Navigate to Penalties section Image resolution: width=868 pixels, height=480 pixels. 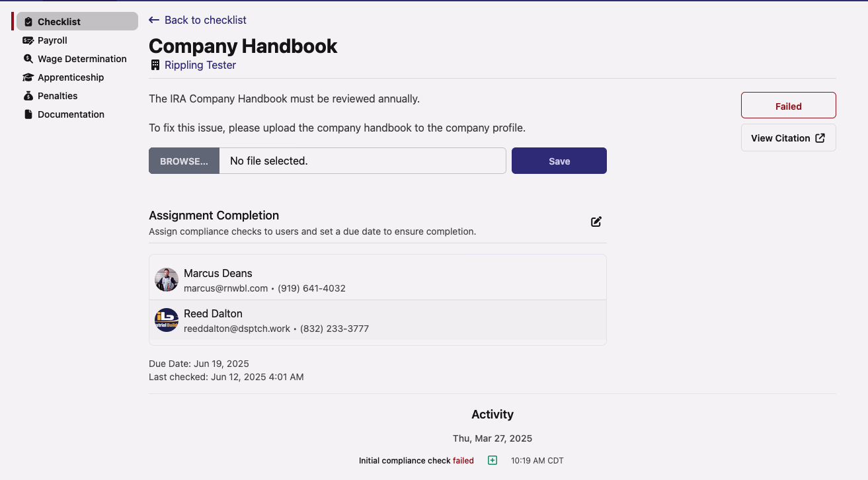click(x=58, y=96)
